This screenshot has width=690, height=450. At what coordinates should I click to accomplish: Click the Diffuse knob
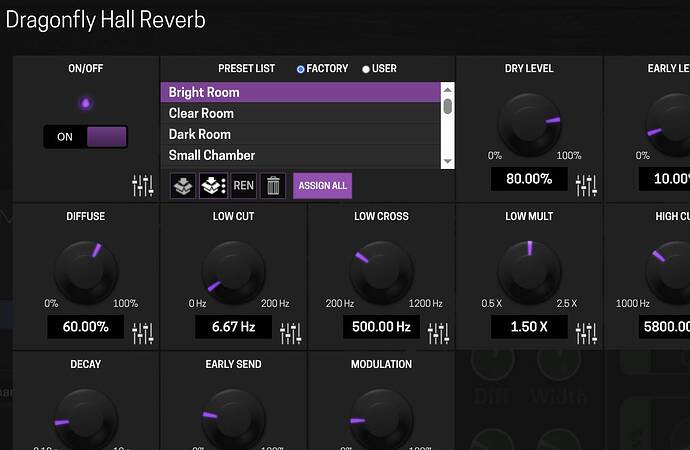(86, 272)
